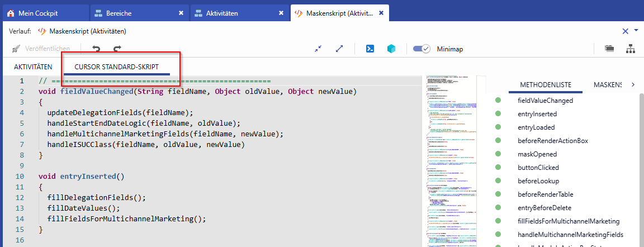This screenshot has width=644, height=247.
Task: Click the expand arrows icon
Action: (x=339, y=49)
